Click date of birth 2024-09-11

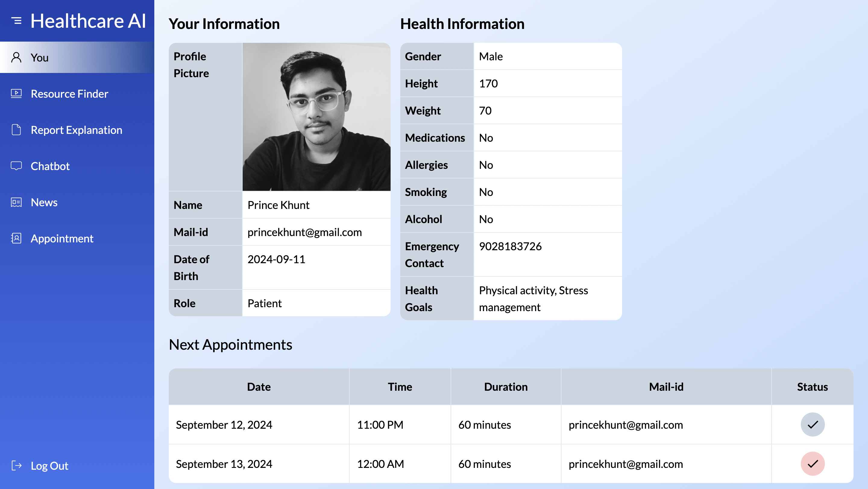point(276,259)
